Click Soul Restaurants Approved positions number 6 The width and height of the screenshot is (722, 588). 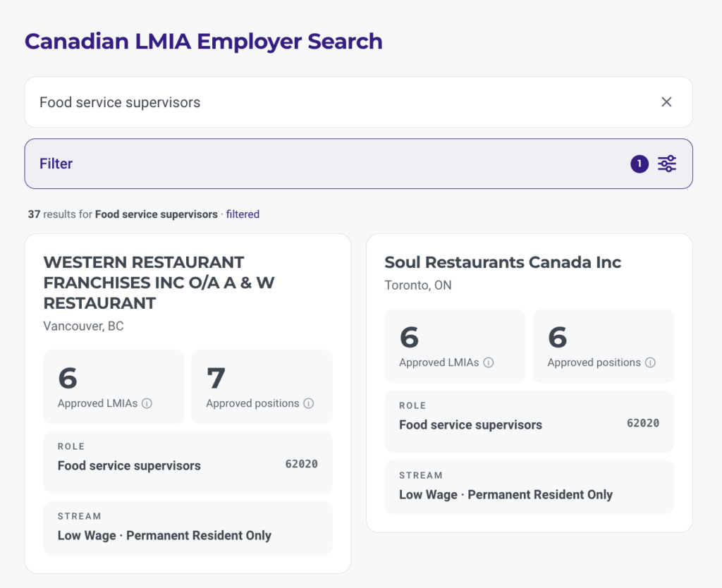coord(558,337)
